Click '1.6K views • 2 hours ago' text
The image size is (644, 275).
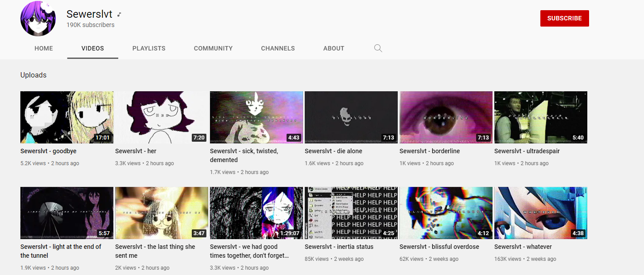click(x=334, y=163)
